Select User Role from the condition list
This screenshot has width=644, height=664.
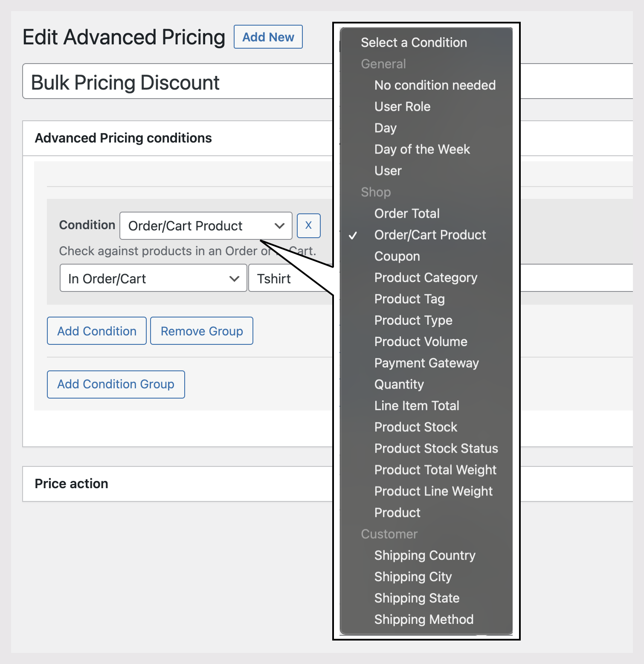[402, 107]
